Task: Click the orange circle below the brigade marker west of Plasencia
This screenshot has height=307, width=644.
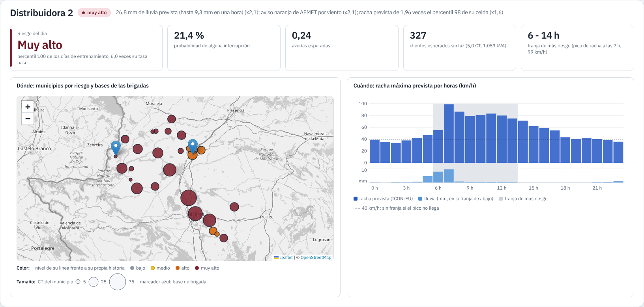Action: pos(193,155)
